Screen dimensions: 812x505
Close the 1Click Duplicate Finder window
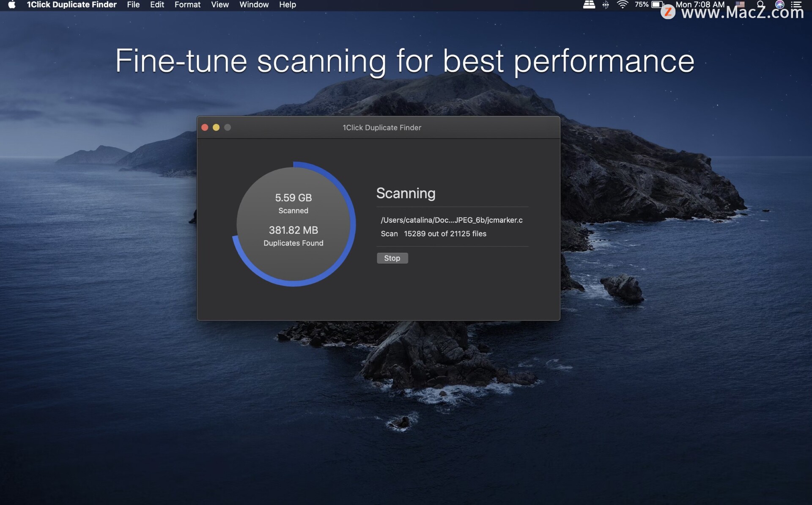click(205, 127)
